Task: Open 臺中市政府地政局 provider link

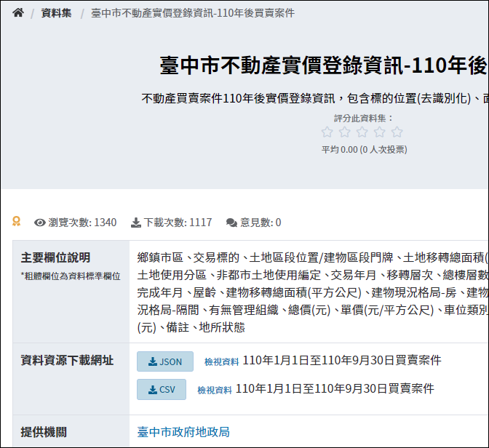Action: pyautogui.click(x=183, y=432)
